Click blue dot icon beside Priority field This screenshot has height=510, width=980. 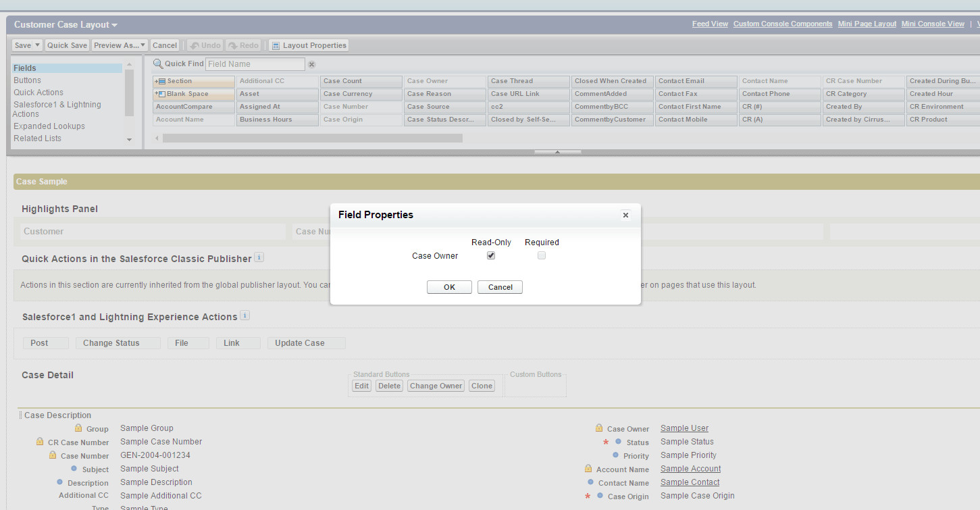[615, 455]
